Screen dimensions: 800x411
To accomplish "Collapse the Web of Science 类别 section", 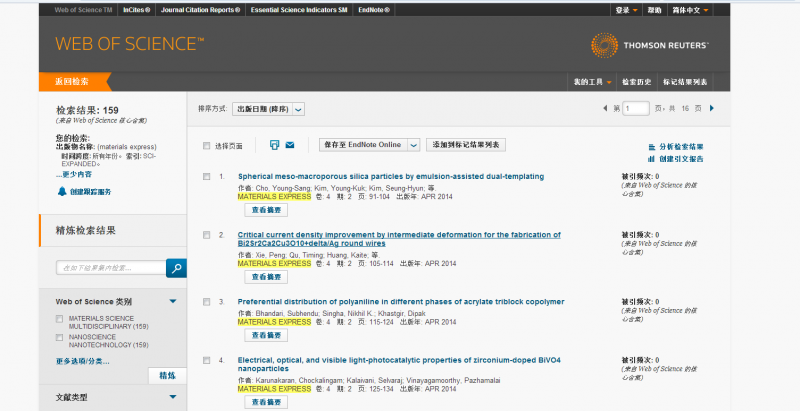I will (173, 301).
